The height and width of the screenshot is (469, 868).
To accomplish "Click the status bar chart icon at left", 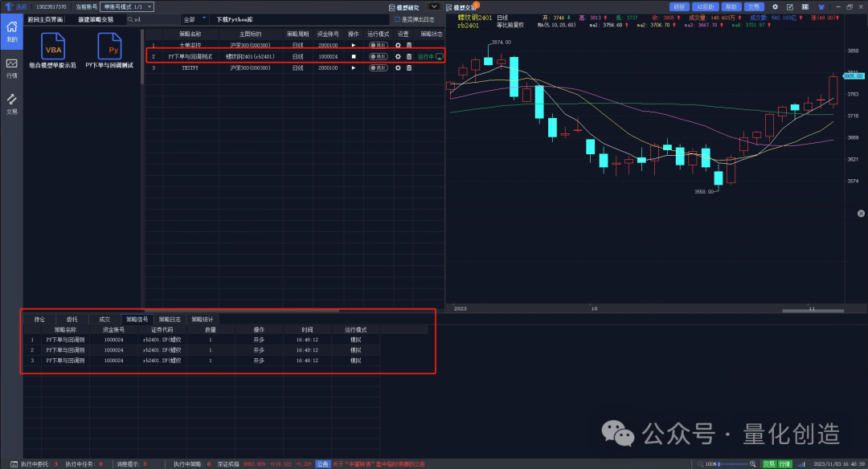I will pos(14,464).
